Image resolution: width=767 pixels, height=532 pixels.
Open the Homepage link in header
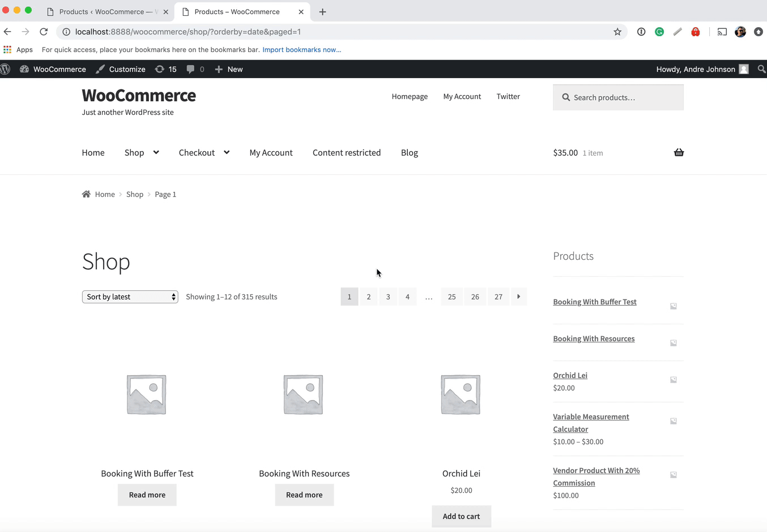pos(410,96)
